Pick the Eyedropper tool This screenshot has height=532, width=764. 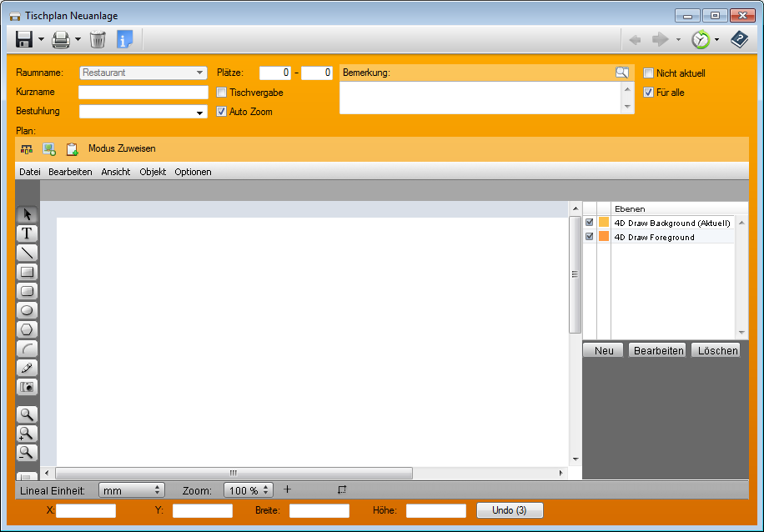pyautogui.click(x=28, y=368)
